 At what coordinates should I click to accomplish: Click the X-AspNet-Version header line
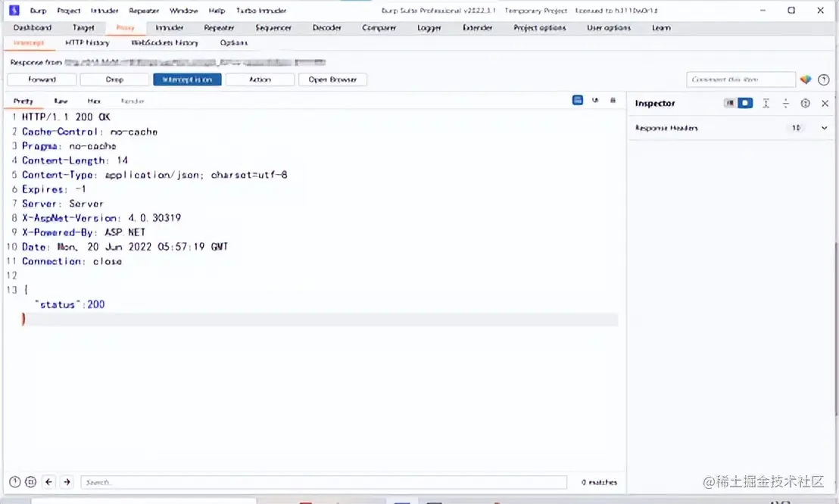tap(101, 218)
